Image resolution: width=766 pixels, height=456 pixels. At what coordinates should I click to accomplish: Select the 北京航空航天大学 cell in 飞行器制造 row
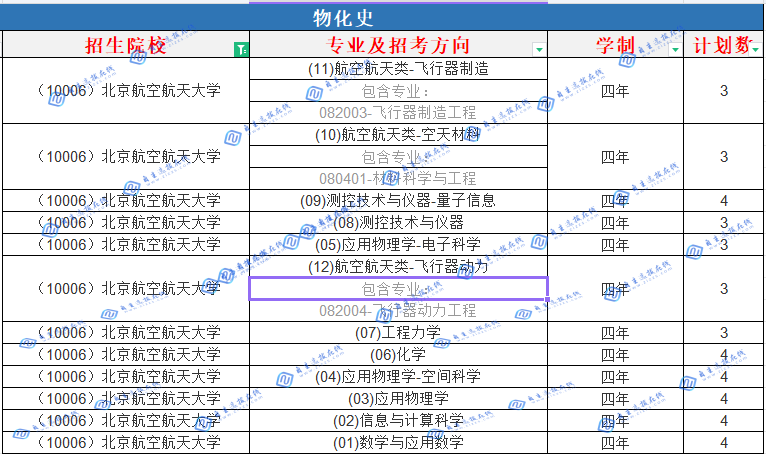pyautogui.click(x=126, y=90)
